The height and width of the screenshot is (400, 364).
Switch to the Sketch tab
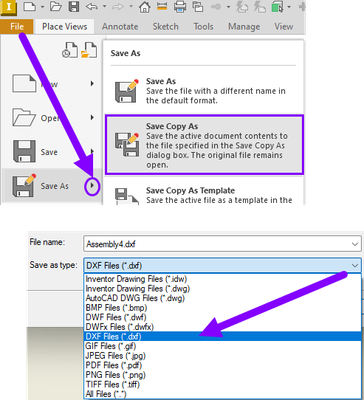[x=166, y=27]
